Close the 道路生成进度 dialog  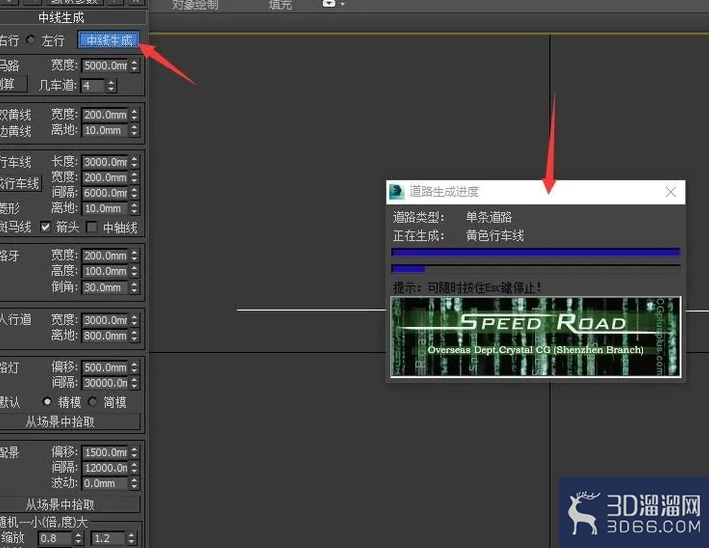pyautogui.click(x=671, y=192)
